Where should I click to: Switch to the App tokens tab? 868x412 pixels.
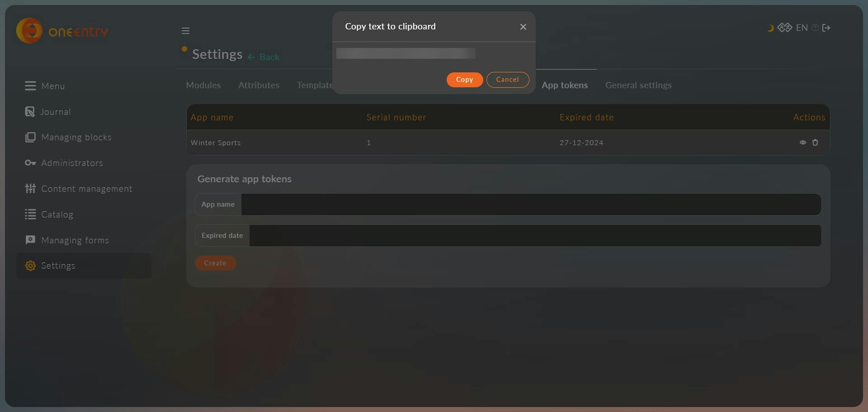[x=564, y=85]
